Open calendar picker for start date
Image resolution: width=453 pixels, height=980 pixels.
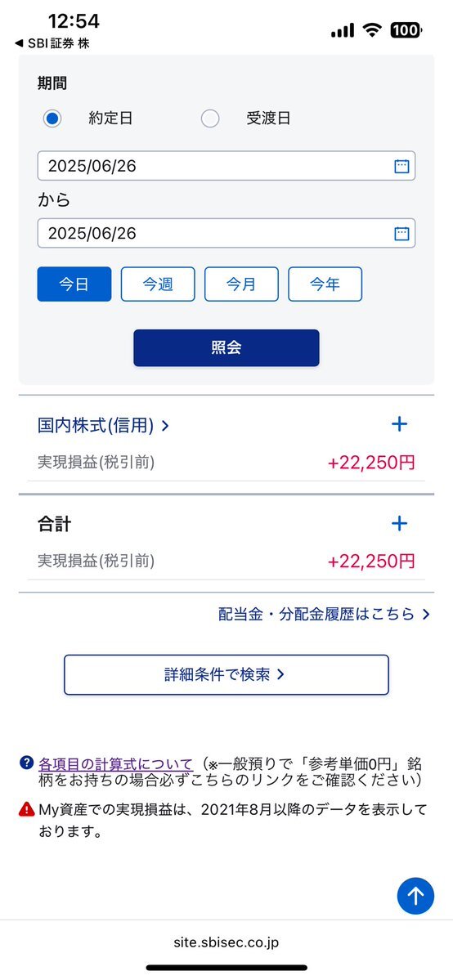tap(401, 166)
